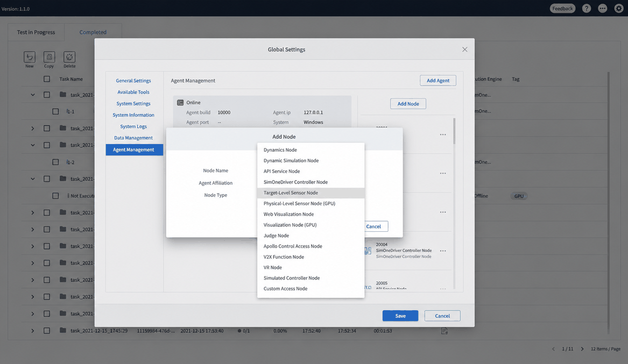
Task: Click the Copy task icon
Action: (49, 57)
